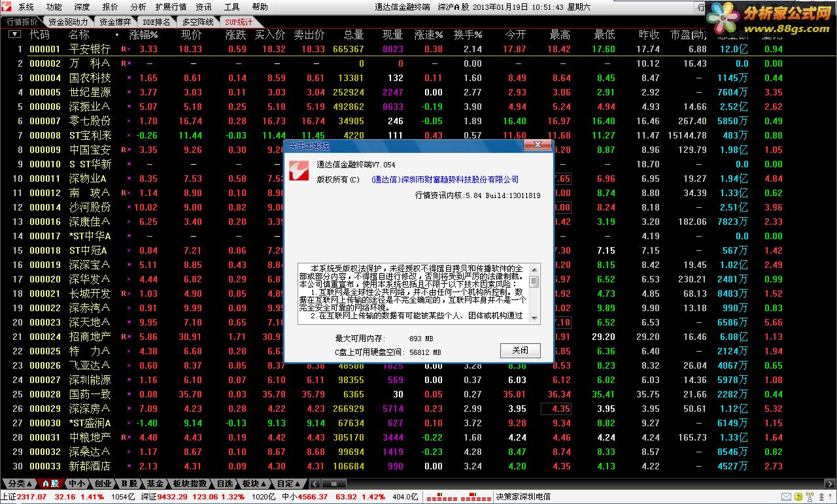Screen dimensions: 837x504
Task: Click the bottom scrollbar right arrow
Action: [831, 484]
